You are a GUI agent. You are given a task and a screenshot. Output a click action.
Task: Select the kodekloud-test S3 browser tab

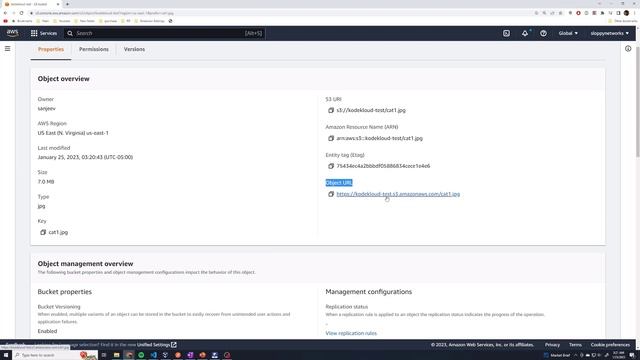[31, 4]
